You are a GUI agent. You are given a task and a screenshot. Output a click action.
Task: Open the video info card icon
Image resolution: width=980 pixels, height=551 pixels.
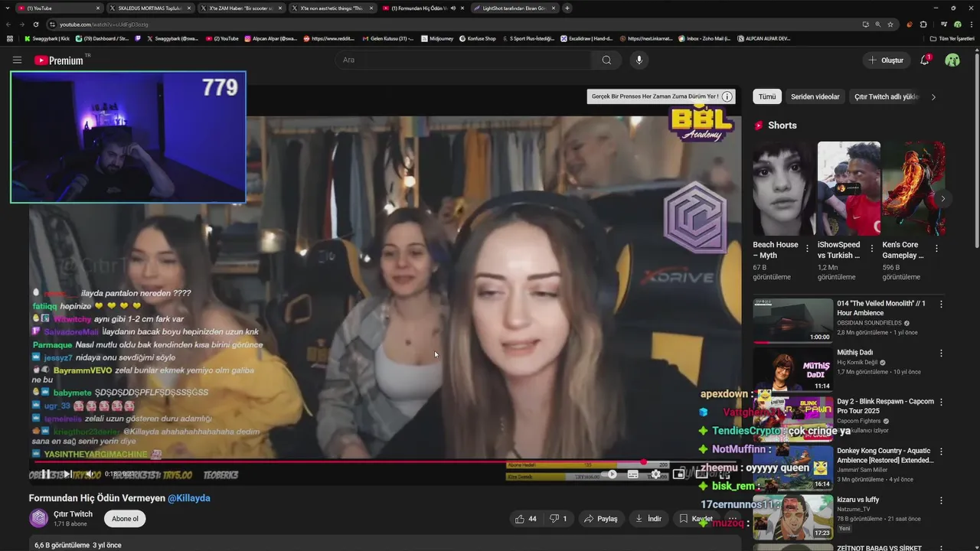pos(727,96)
